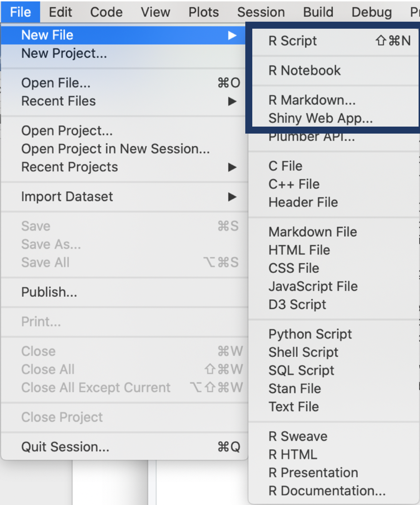The image size is (420, 505).
Task: Create a new R Presentation
Action: pos(313,473)
